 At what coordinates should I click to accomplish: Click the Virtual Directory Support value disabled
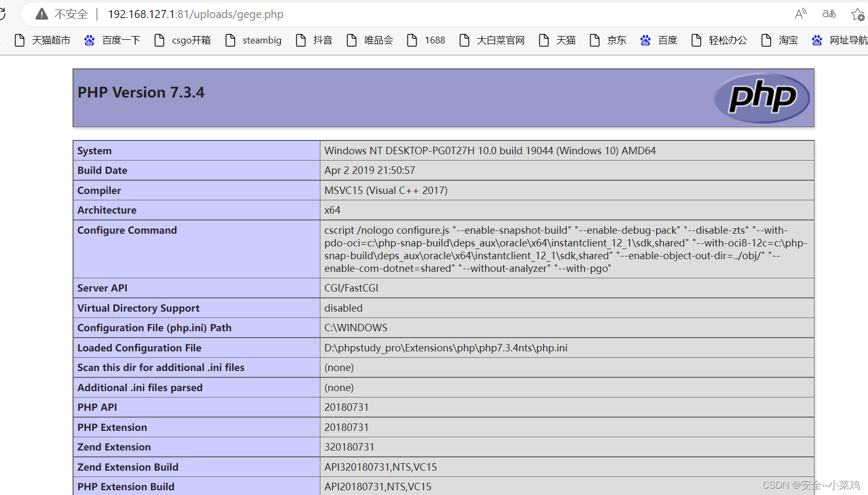343,308
